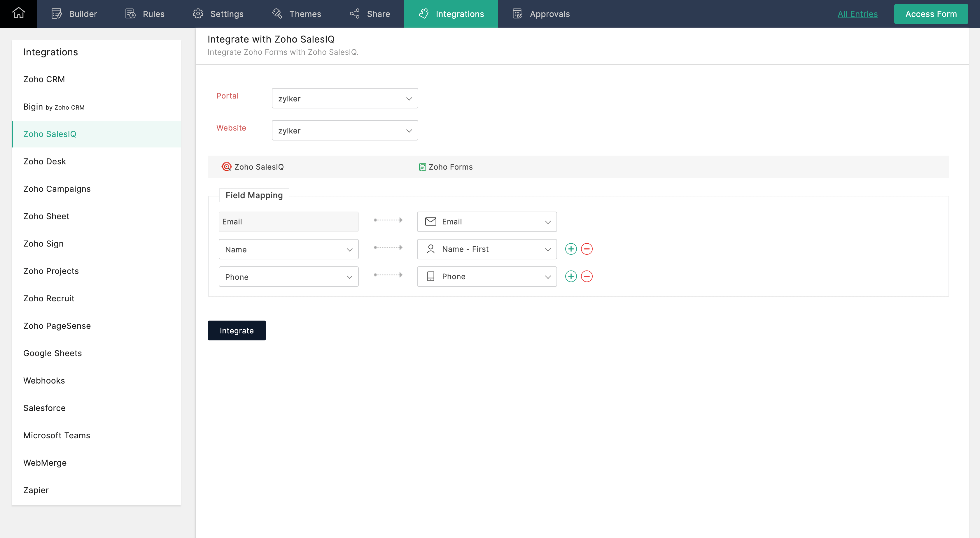Viewport: 980px width, 538px height.
Task: Click the Builder tab in top navigation
Action: tap(75, 13)
